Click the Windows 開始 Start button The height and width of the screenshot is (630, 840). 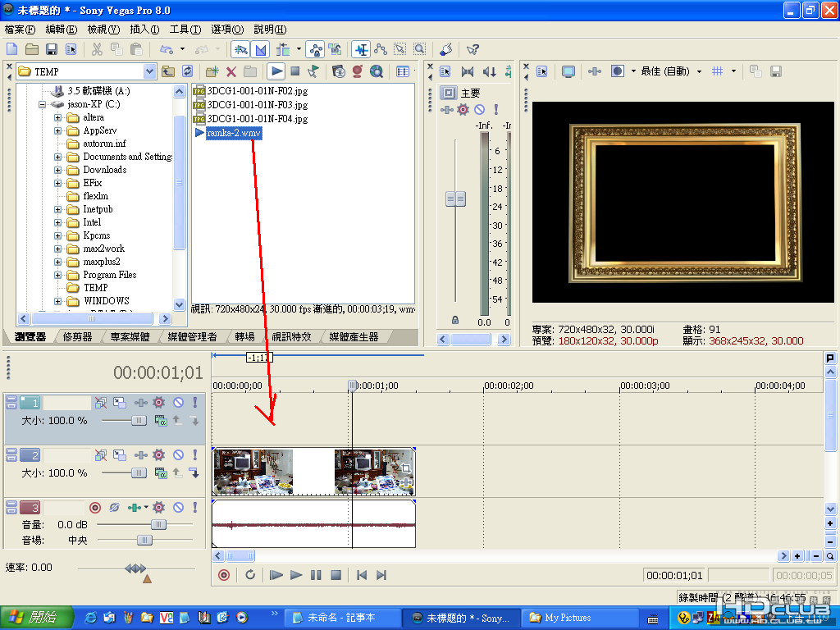click(x=33, y=618)
